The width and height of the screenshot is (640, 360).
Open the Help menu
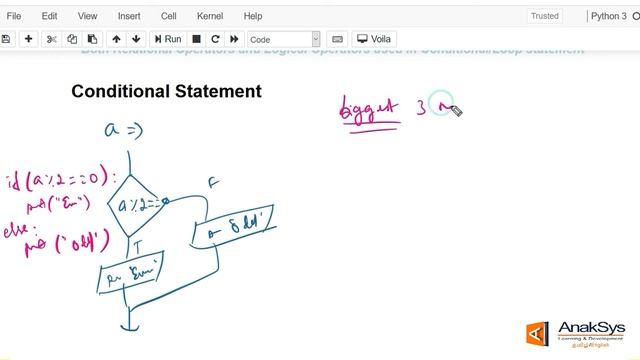point(253,16)
